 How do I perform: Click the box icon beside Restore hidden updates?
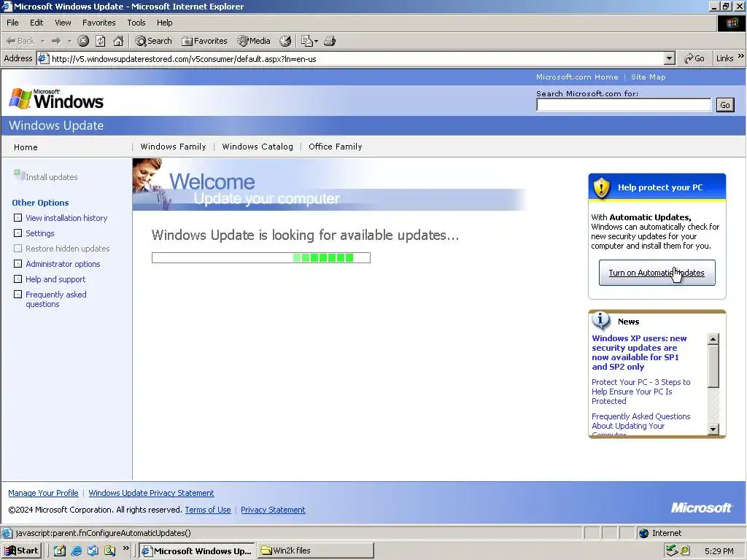click(18, 248)
